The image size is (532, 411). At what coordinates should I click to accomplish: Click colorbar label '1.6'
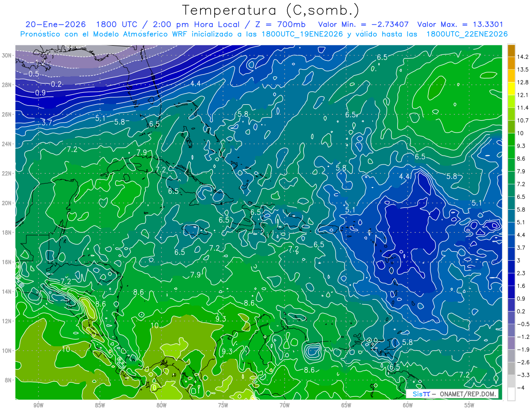point(522,286)
